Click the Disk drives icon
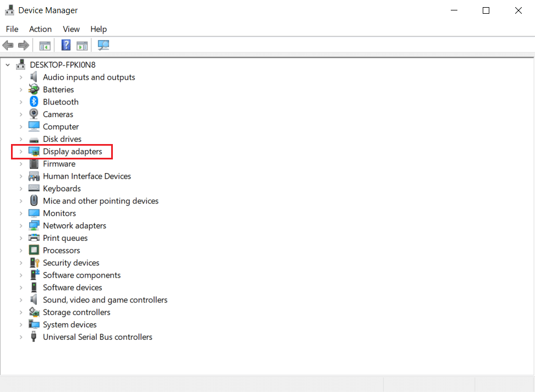The image size is (535, 392). pyautogui.click(x=34, y=140)
